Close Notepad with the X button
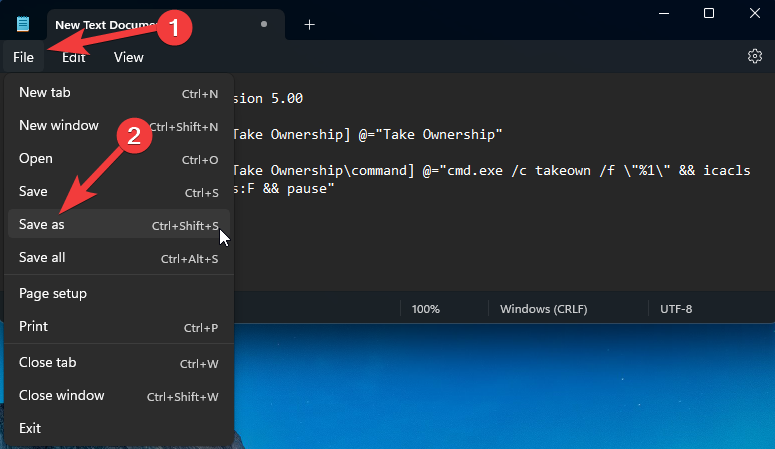Viewport: 775px width, 449px height. pos(754,13)
